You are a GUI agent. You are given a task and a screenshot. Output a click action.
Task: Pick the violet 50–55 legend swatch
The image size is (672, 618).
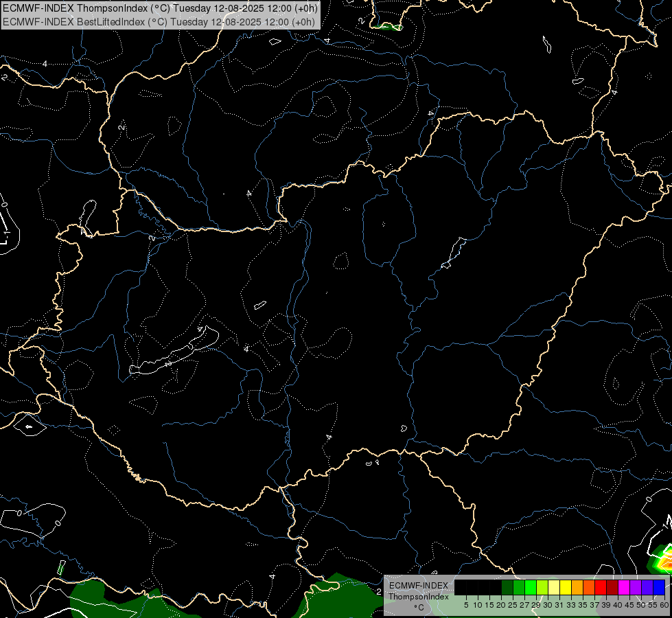coord(647,587)
